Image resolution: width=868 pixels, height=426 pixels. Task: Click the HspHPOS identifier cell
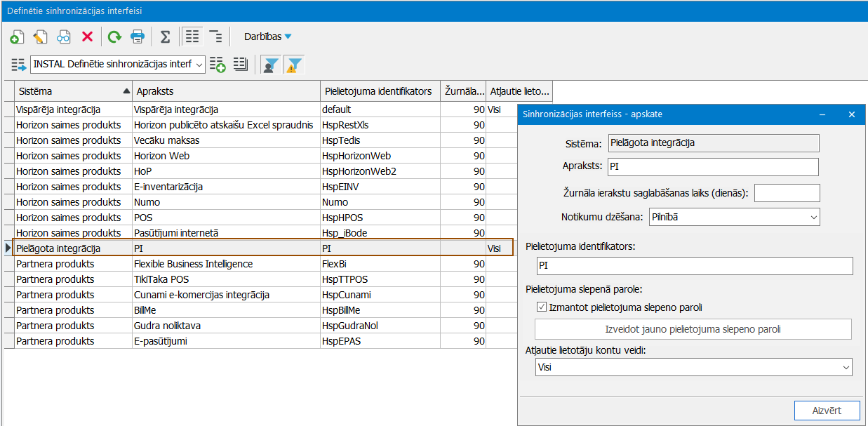tap(380, 218)
